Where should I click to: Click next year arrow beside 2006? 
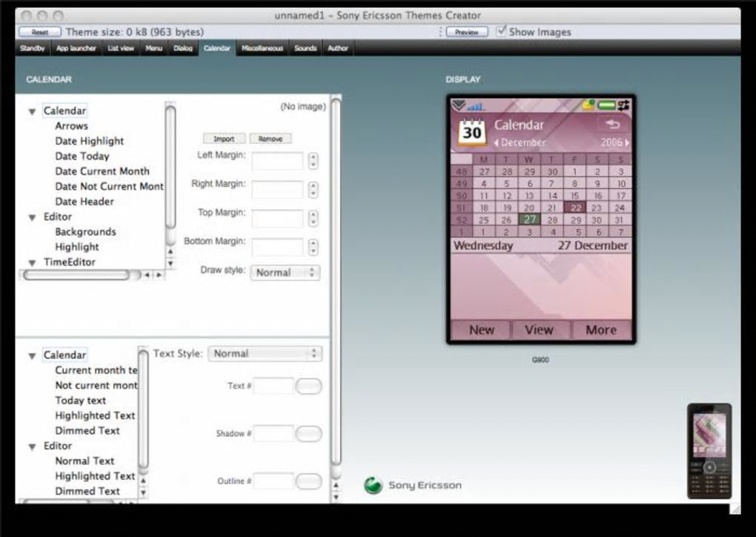click(x=627, y=143)
